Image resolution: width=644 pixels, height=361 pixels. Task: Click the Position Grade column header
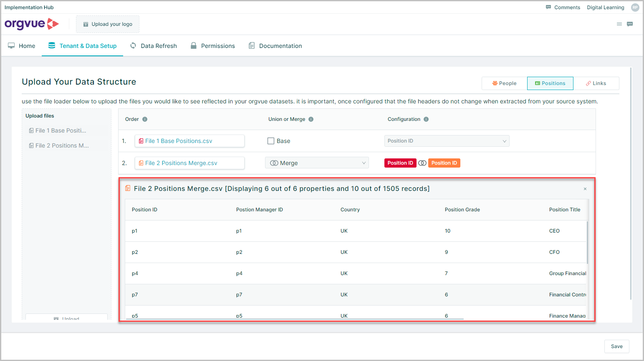tap(462, 210)
